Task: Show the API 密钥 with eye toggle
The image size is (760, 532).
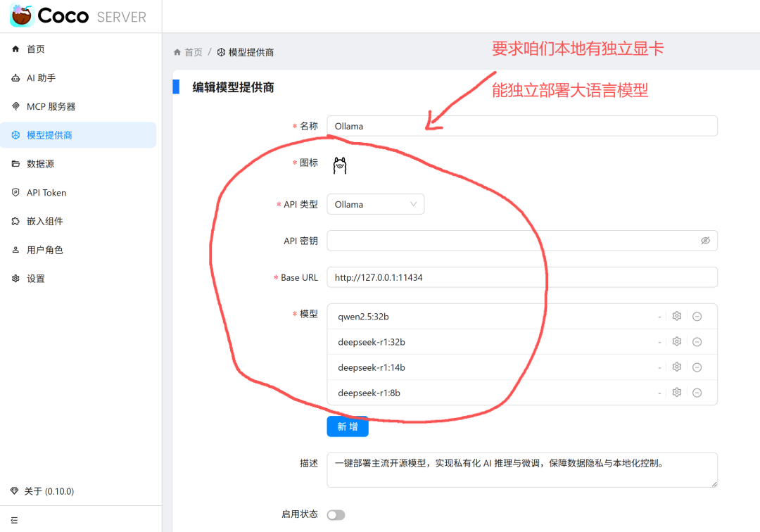Action: [x=706, y=240]
